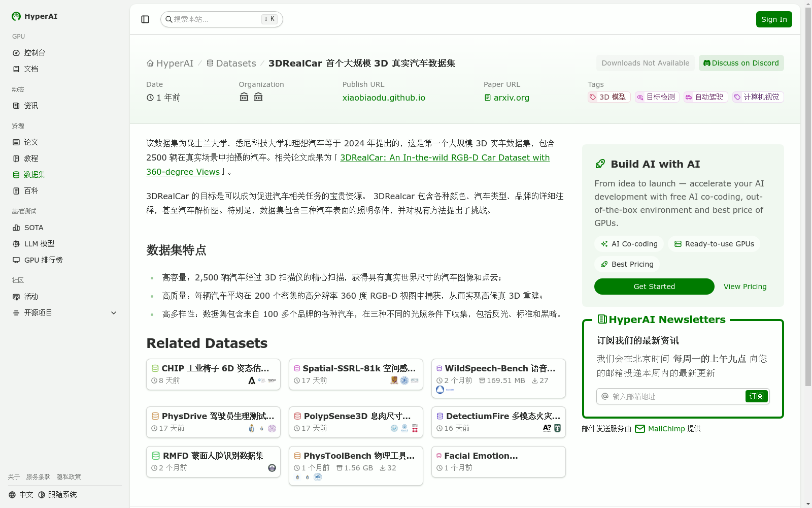The image size is (812, 508).
Task: Click Ready-to-use GPUs chip
Action: 714,244
